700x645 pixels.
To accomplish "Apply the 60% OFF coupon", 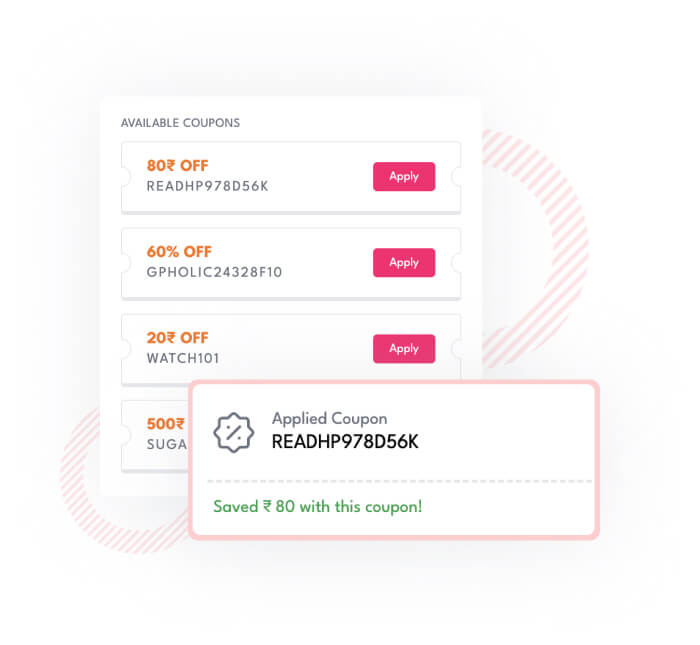I will [x=404, y=262].
